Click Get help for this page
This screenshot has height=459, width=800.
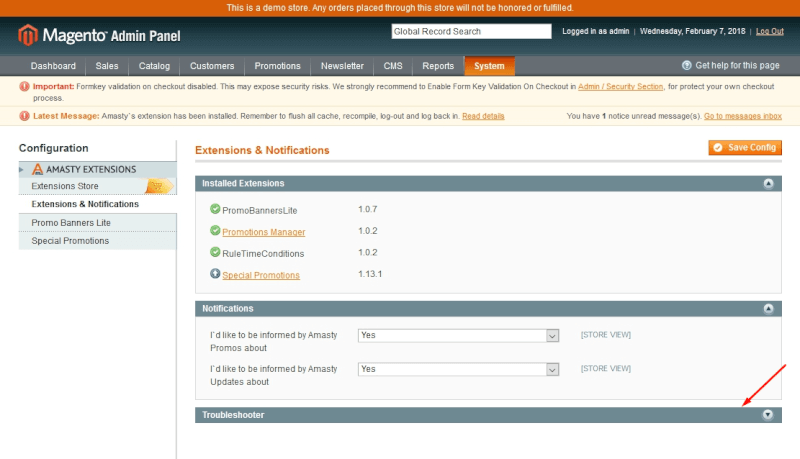(x=737, y=65)
